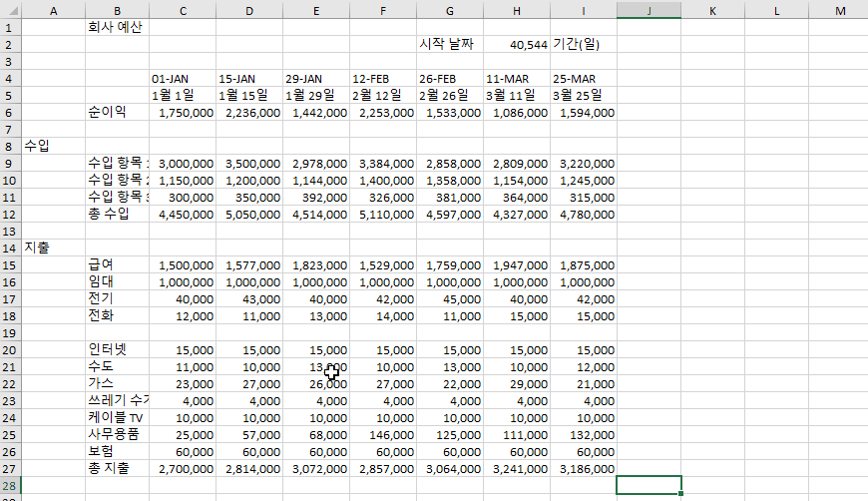868x501 pixels.
Task: Select the 25-MAR date cell
Action: point(584,79)
